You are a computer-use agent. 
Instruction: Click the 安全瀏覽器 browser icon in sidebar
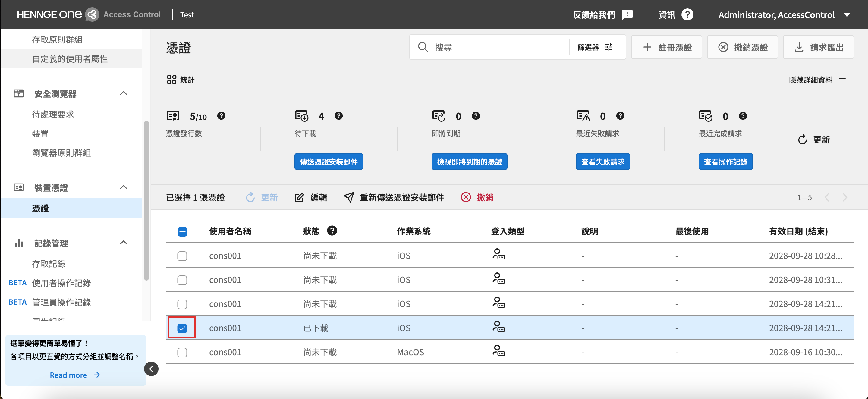[18, 93]
